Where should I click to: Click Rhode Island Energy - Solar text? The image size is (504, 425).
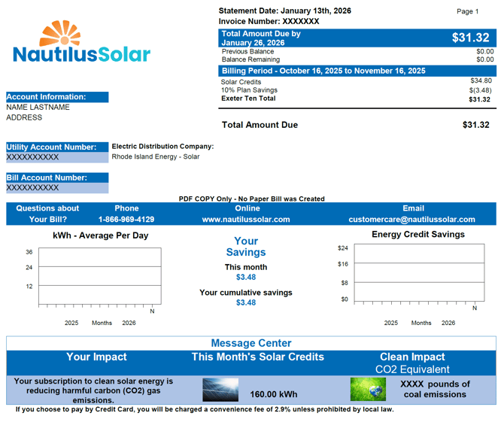click(x=156, y=156)
